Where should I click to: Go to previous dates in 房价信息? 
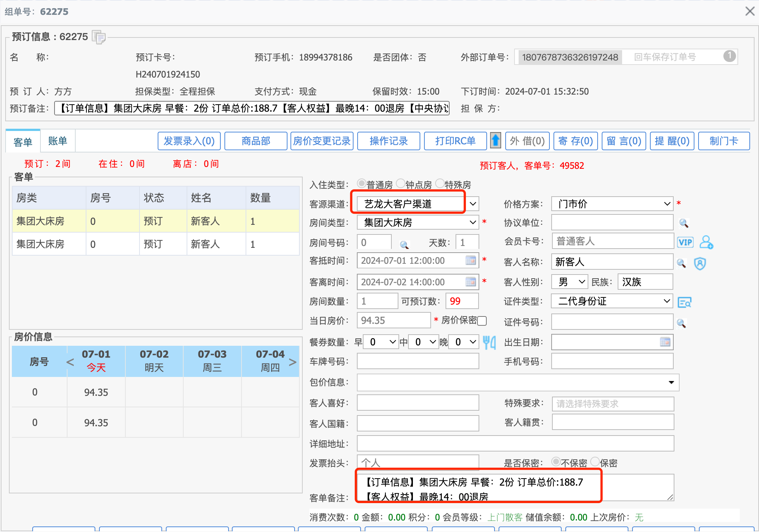click(70, 362)
